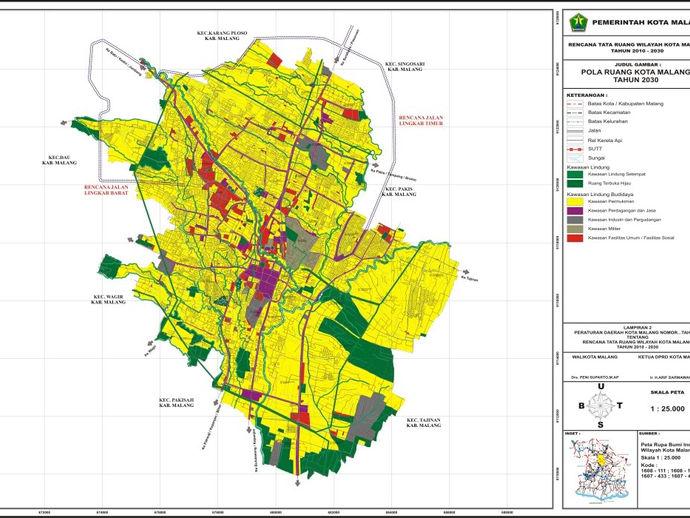Click the letter 'S' below the compass

point(601,425)
